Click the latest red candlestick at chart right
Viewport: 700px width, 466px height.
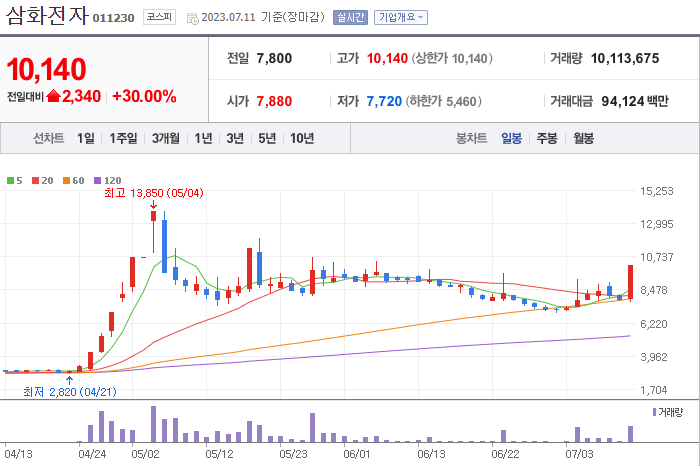[x=630, y=283]
